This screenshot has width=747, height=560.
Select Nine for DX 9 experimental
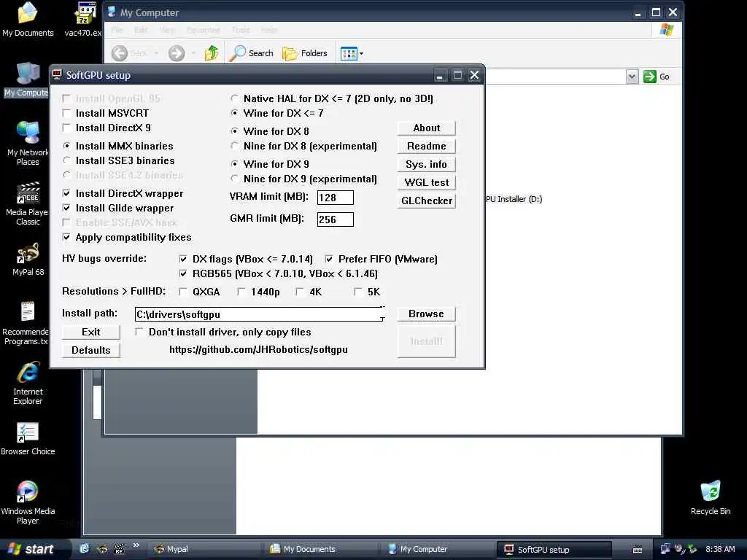234,179
